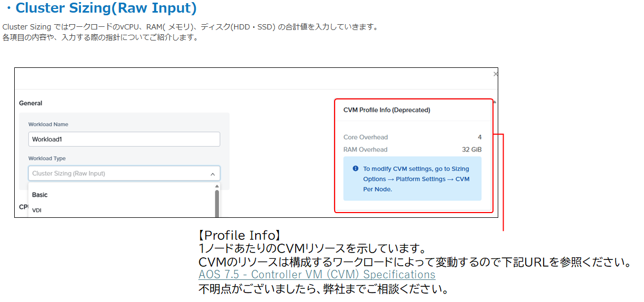Click the scroll-up arrow of the dropdown list
644x302 pixels.
pyautogui.click(x=217, y=186)
